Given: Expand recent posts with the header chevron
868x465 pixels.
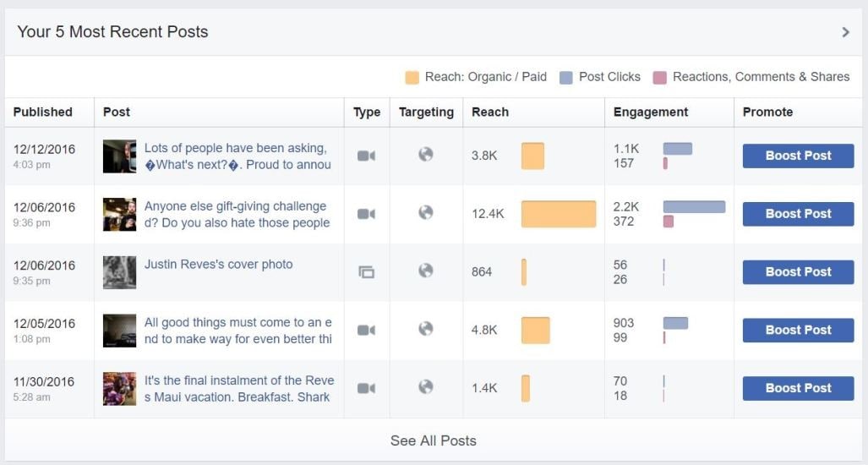Looking at the screenshot, I should tap(845, 32).
